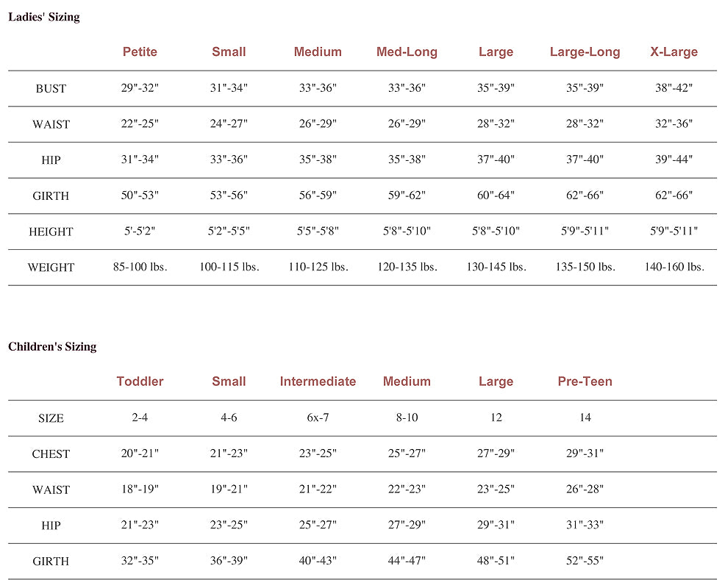Click the WEIGHT row label
The width and height of the screenshot is (725, 588).
click(51, 268)
